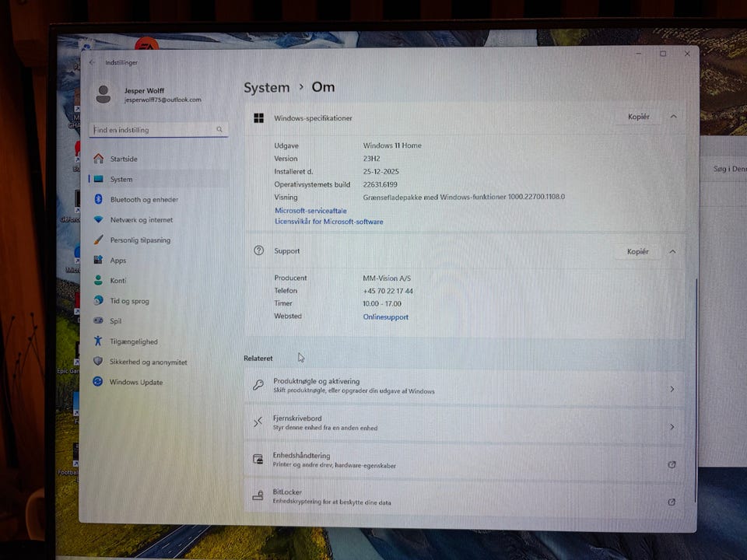Collapse the Support section chevron
Viewport: 747px width, 560px height.
(672, 251)
